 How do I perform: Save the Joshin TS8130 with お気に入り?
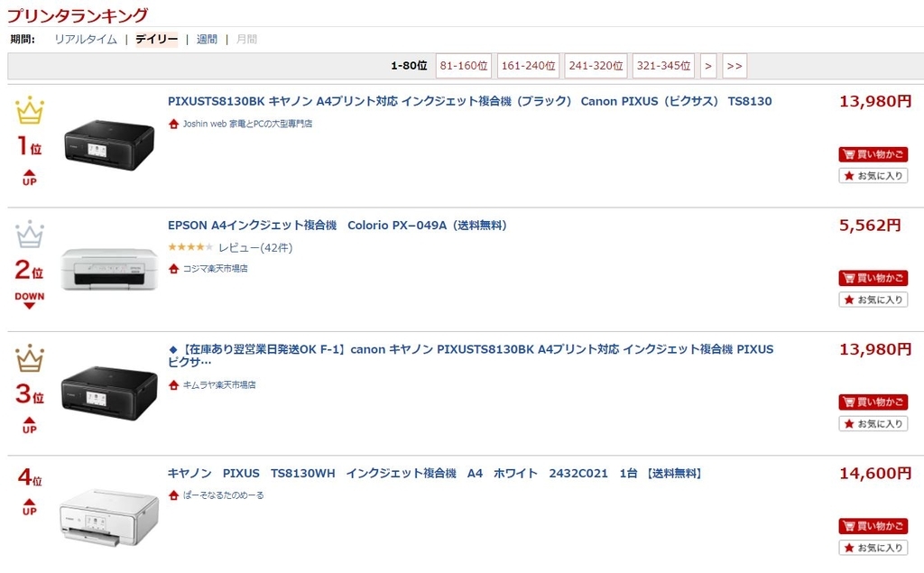point(873,176)
